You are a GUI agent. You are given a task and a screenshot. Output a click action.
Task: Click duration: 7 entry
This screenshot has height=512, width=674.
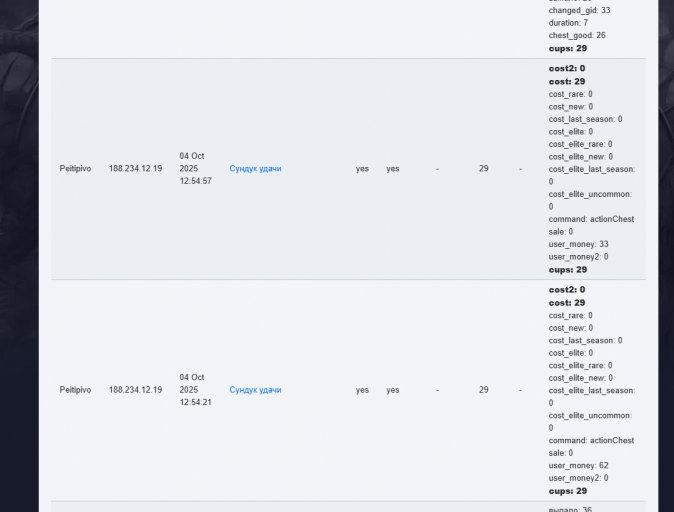click(x=568, y=23)
